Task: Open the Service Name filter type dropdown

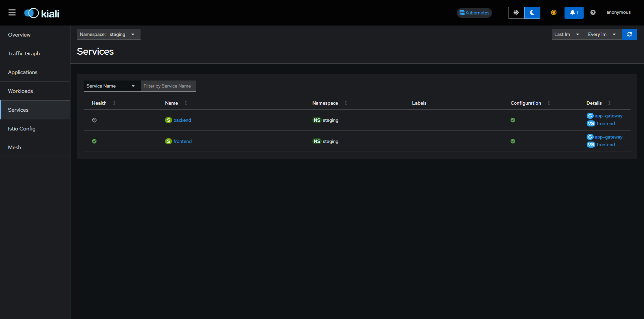Action: tap(110, 86)
